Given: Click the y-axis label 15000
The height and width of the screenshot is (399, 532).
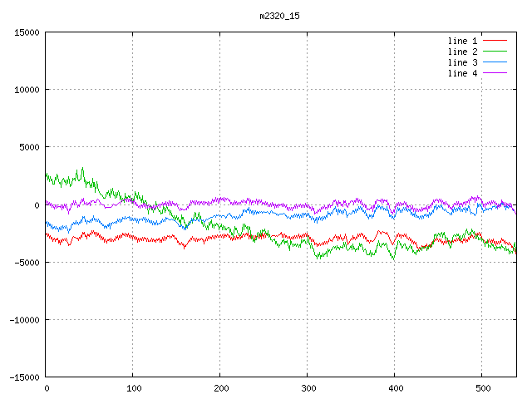Looking at the screenshot, I should tap(27, 32).
